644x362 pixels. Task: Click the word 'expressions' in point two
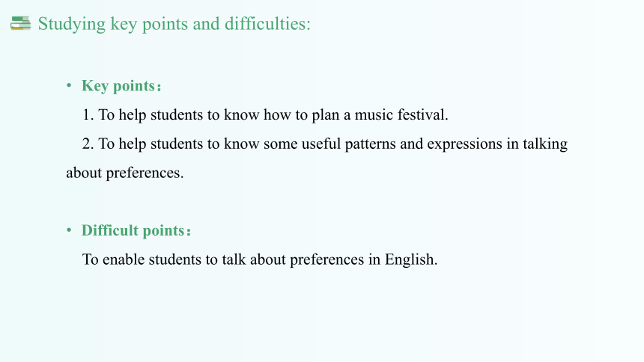(x=464, y=144)
